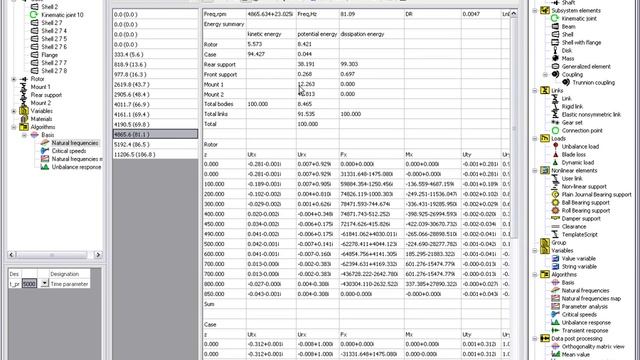Screen dimensions: 640x360
Task: Pick the Transient response icon in palette
Action: pyautogui.click(x=555, y=331)
